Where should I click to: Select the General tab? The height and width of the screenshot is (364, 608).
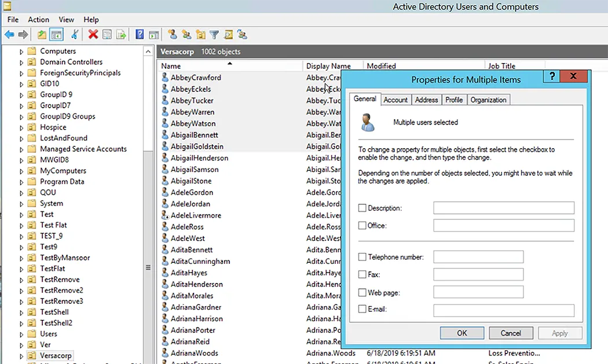(364, 99)
